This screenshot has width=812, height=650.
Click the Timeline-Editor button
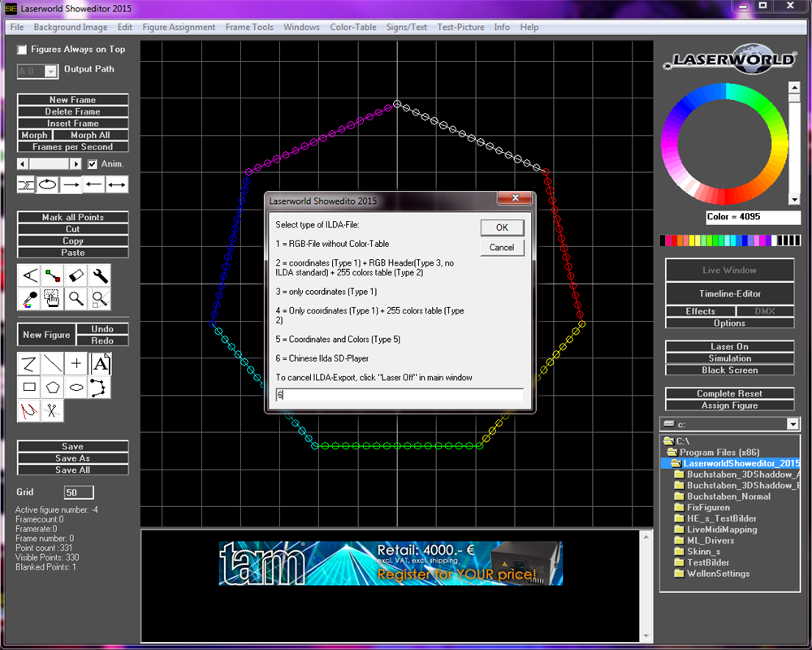[730, 293]
